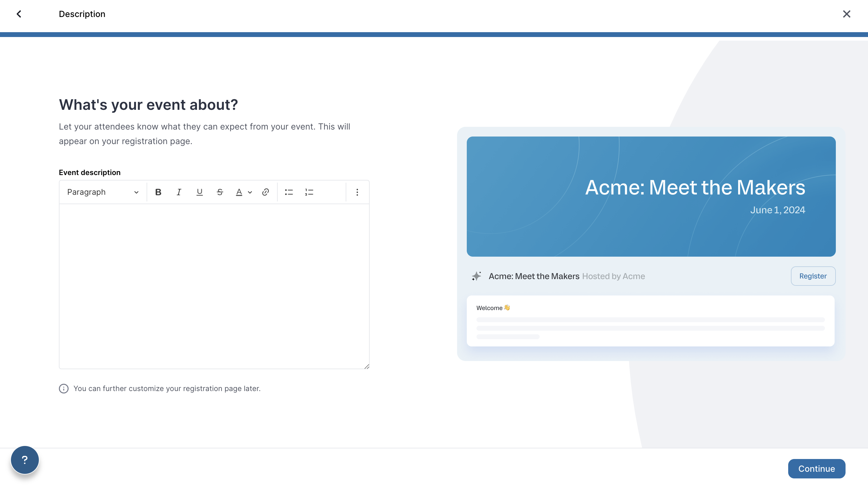868x486 pixels.
Task: Toggle italic formatting
Action: tap(179, 192)
